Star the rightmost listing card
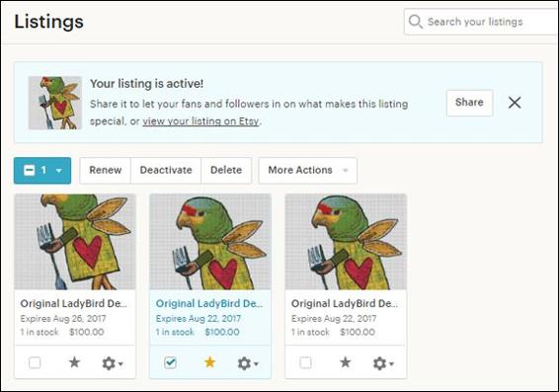Viewport: 559px width, 392px height. (x=345, y=362)
